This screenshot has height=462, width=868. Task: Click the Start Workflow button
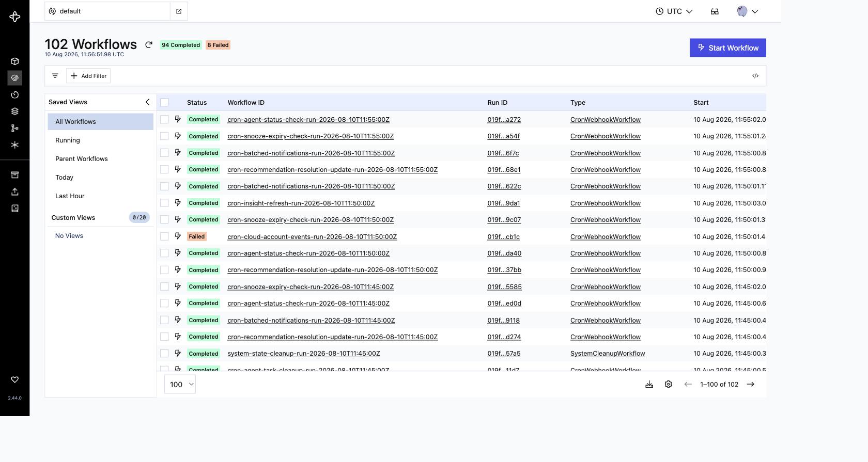[727, 48]
